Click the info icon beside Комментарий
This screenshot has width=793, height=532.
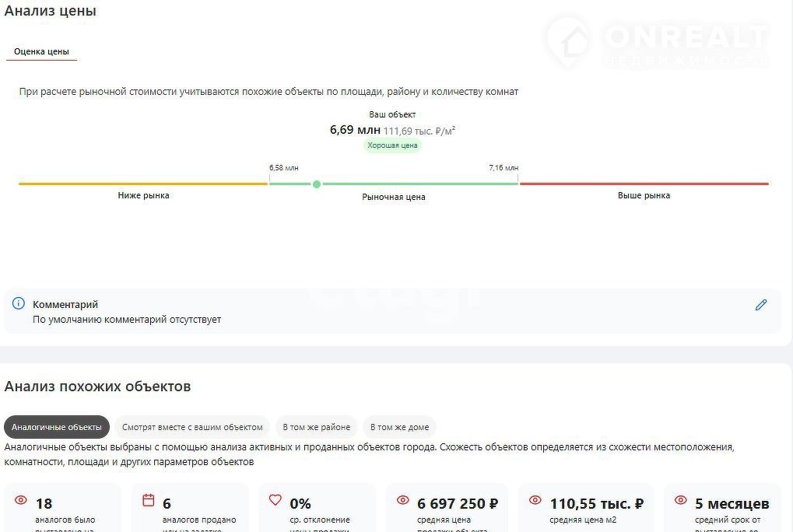[19, 303]
